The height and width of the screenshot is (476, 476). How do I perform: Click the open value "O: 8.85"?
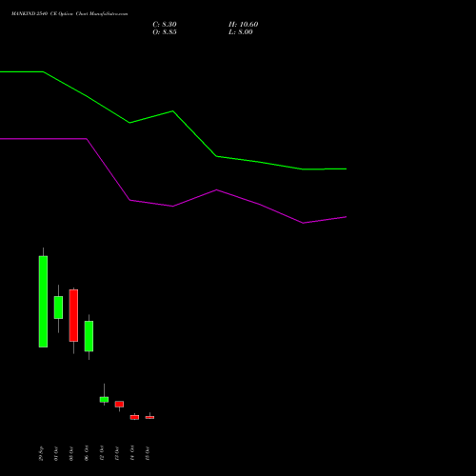pos(165,32)
